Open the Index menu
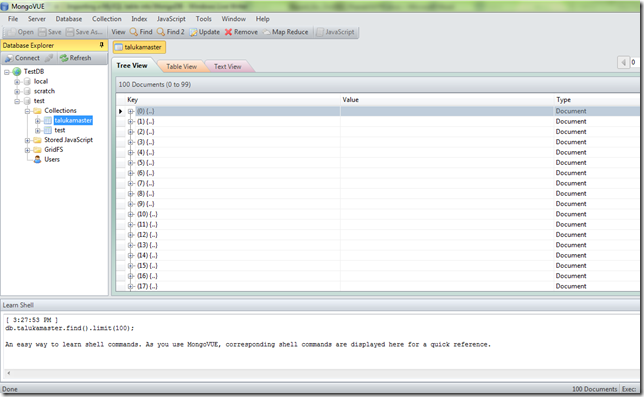Viewport: 644px width, 397px height. (x=139, y=19)
